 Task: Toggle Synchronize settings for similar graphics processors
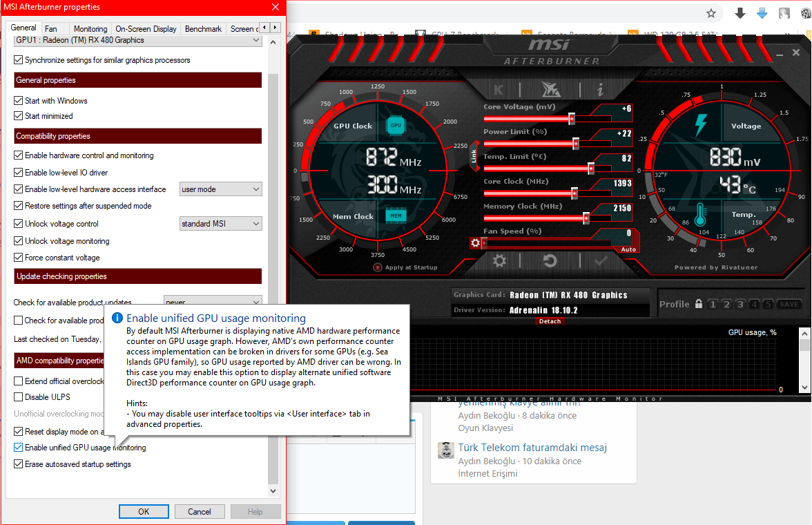18,60
